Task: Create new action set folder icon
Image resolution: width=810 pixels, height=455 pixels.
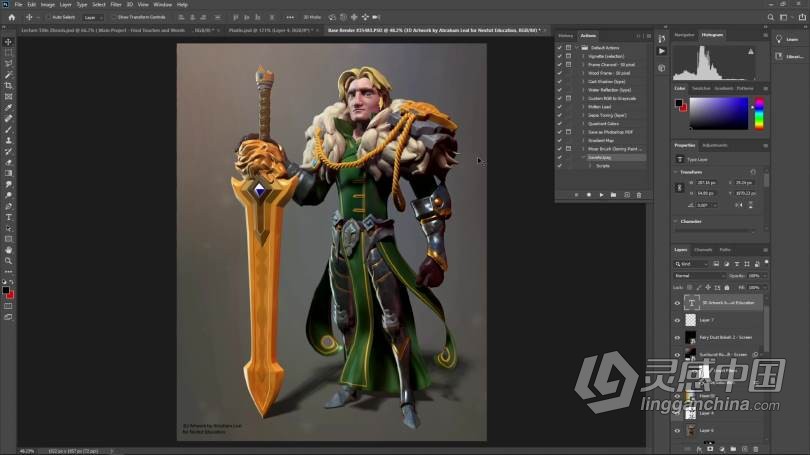Action: (613, 195)
